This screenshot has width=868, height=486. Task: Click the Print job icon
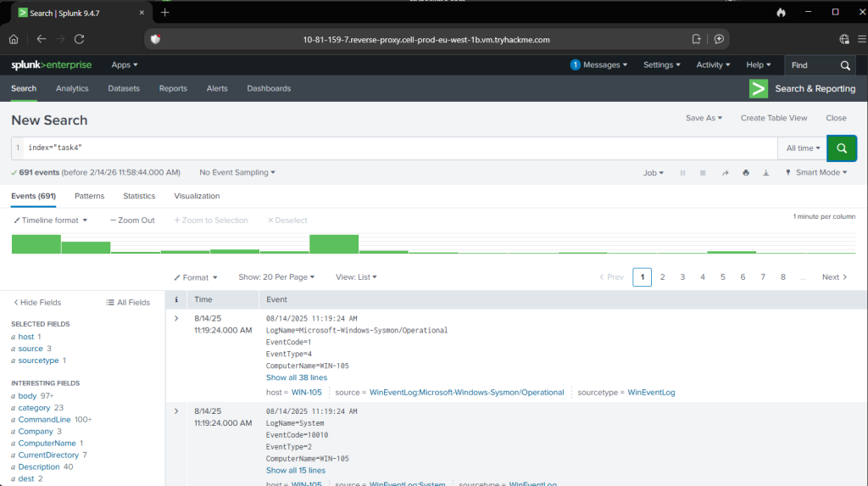746,173
